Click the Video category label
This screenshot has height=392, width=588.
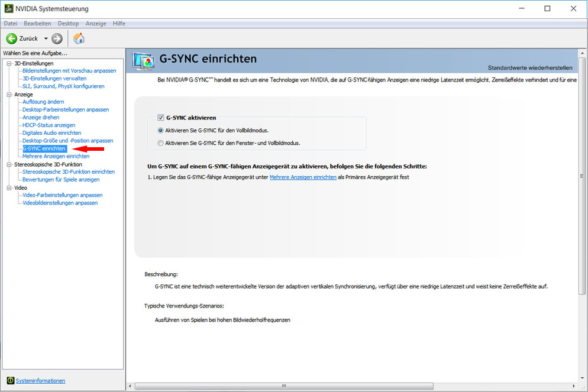click(x=21, y=188)
